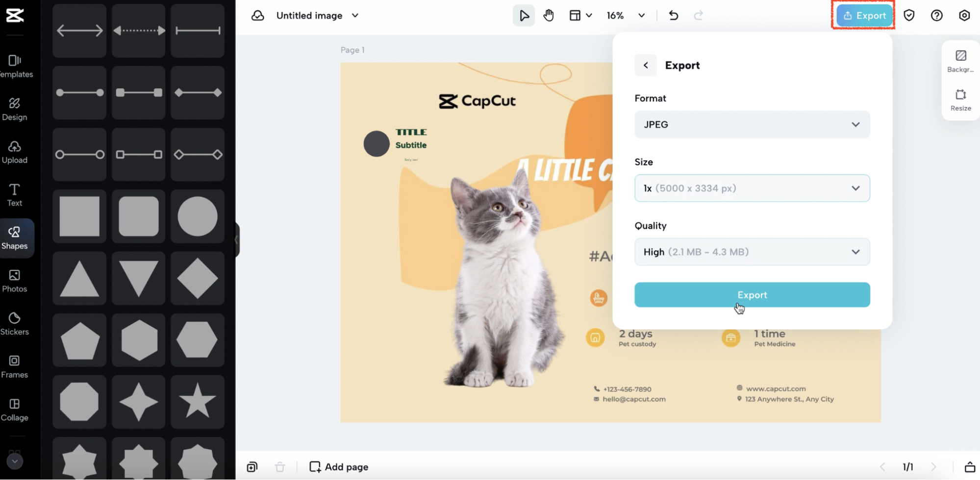Click the top Export button
This screenshot has height=480, width=980.
coord(864,16)
